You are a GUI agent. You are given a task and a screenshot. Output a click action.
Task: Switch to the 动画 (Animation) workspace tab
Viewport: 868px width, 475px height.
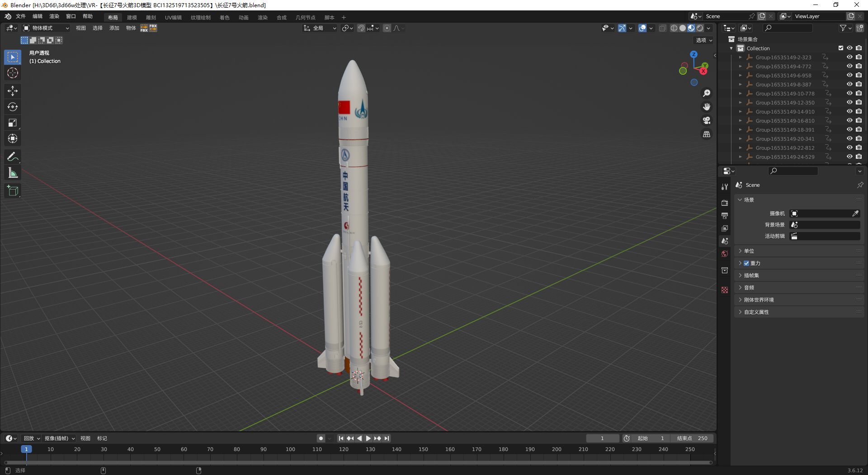[244, 18]
